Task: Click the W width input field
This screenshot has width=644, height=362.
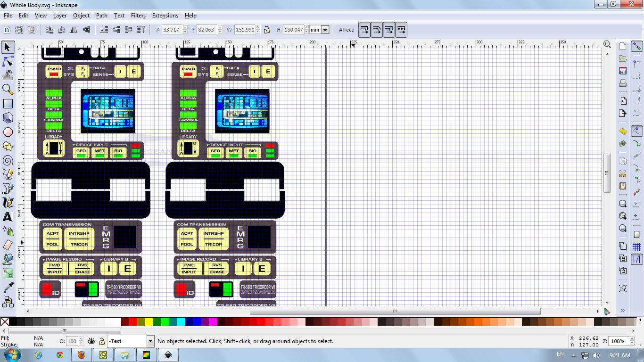Action: 245,30
